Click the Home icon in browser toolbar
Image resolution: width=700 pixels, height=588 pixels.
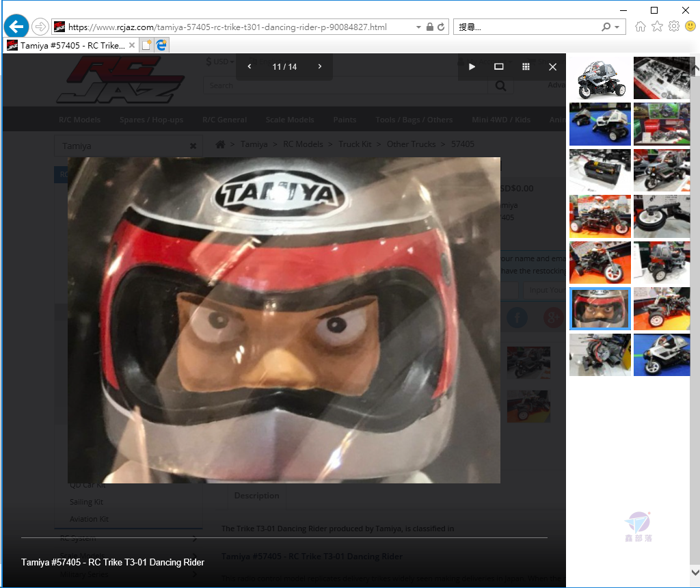click(640, 27)
